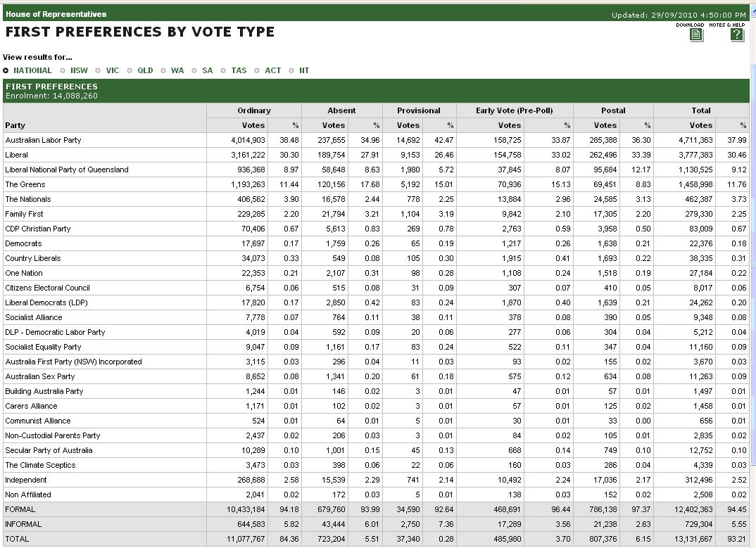Click the Australian Labor Party row label
Image resolution: width=756 pixels, height=548 pixels.
(43, 140)
